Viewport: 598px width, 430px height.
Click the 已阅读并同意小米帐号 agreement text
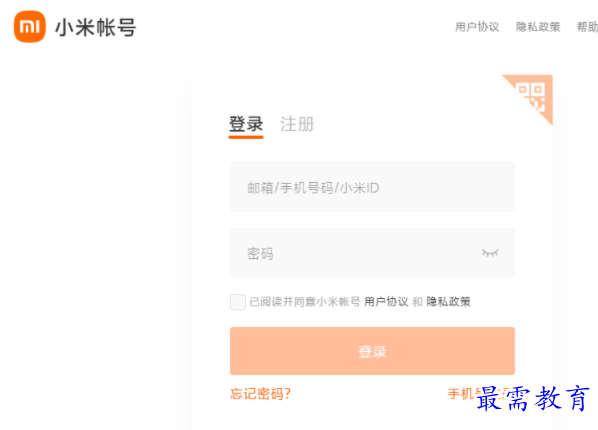[305, 302]
